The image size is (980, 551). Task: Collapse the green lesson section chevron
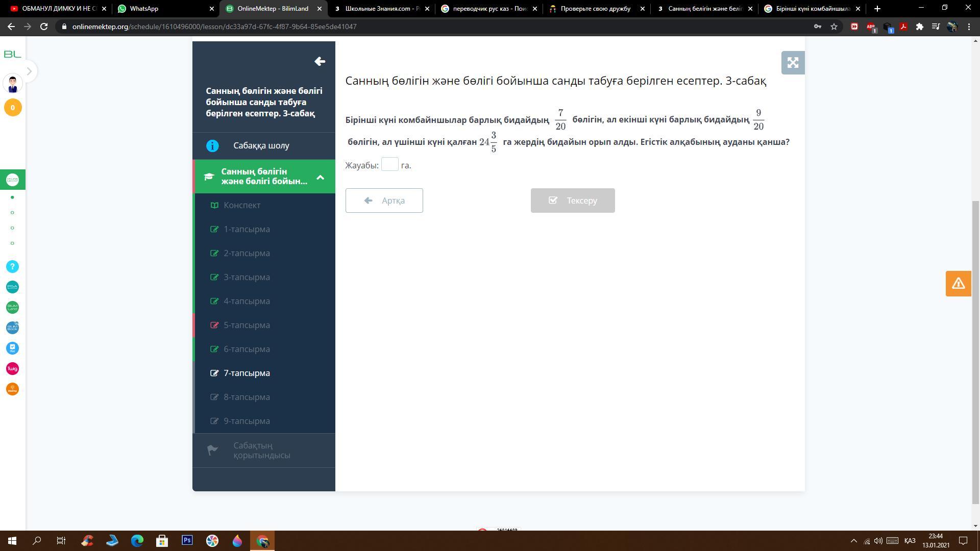click(320, 177)
